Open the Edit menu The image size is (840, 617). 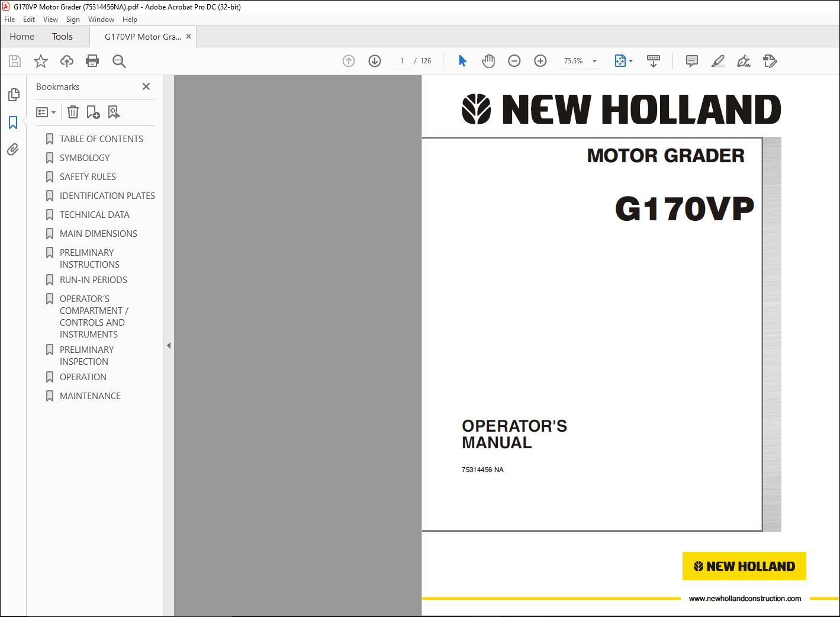coord(29,20)
